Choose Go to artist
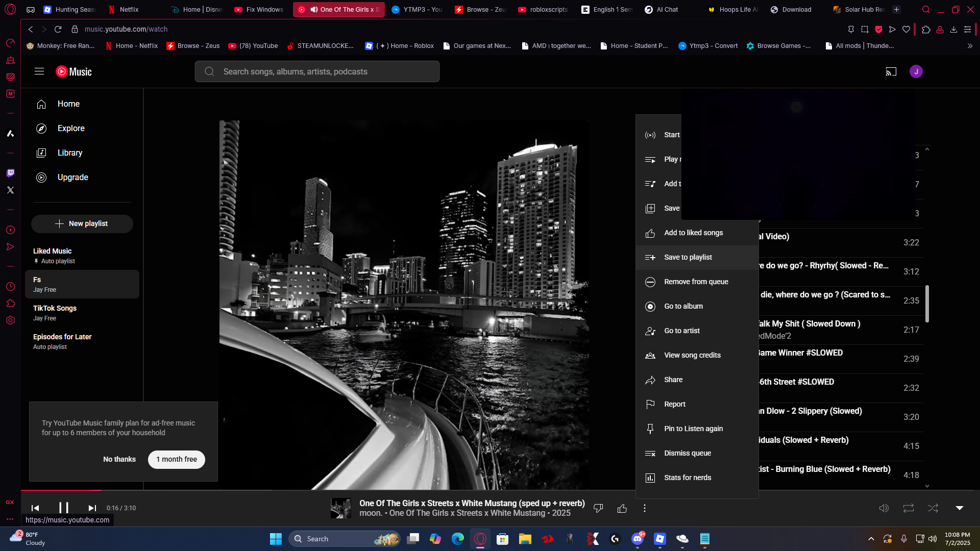The height and width of the screenshot is (551, 980). (697, 331)
